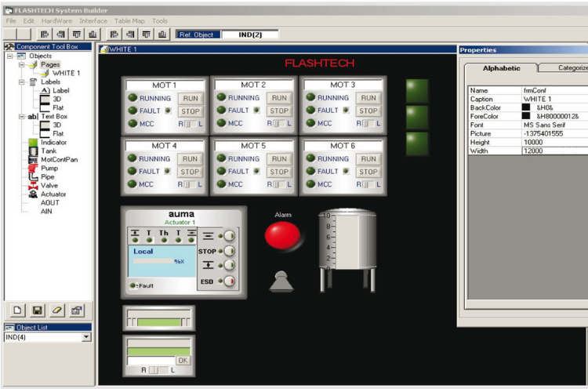Pick the Tank component in toolbox
The height and width of the screenshot is (392, 588).
click(x=32, y=151)
